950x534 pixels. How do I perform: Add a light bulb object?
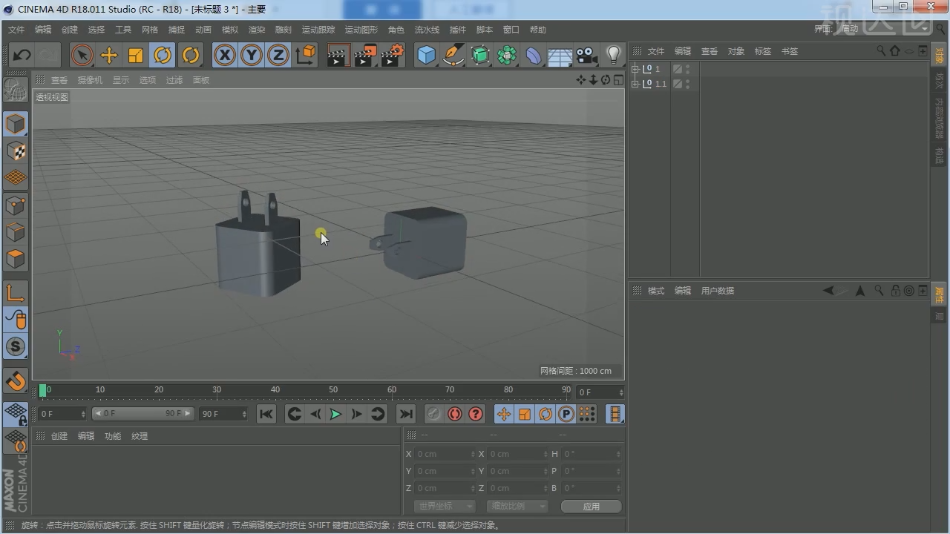click(x=613, y=55)
